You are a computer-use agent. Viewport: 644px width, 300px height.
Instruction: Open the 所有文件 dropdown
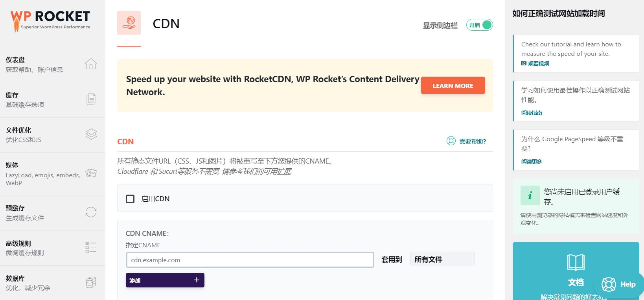(442, 259)
